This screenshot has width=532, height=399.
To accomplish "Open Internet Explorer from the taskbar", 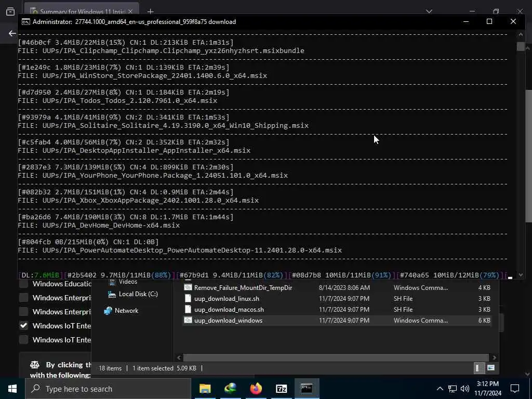I will tap(230, 389).
